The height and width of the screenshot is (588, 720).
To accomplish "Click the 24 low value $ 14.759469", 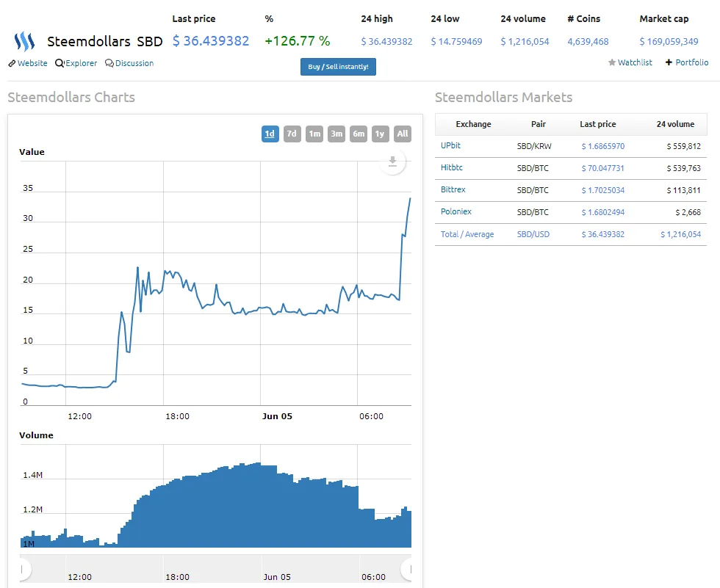I will tap(456, 42).
